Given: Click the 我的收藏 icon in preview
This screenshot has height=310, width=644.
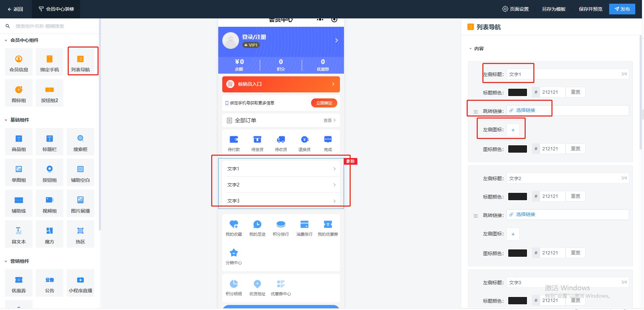Looking at the screenshot, I should click(x=234, y=224).
